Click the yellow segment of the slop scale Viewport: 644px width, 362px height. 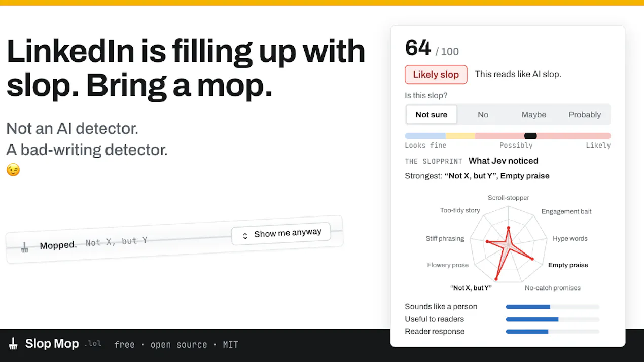[x=460, y=136]
